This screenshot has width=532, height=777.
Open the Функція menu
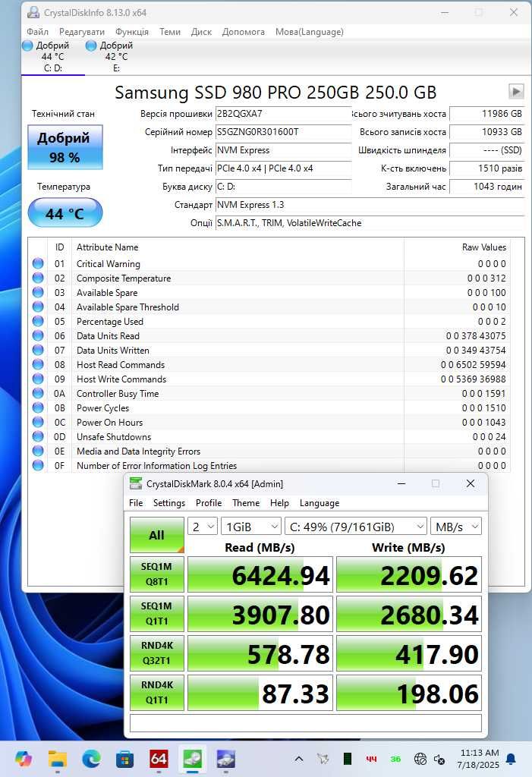tap(132, 32)
